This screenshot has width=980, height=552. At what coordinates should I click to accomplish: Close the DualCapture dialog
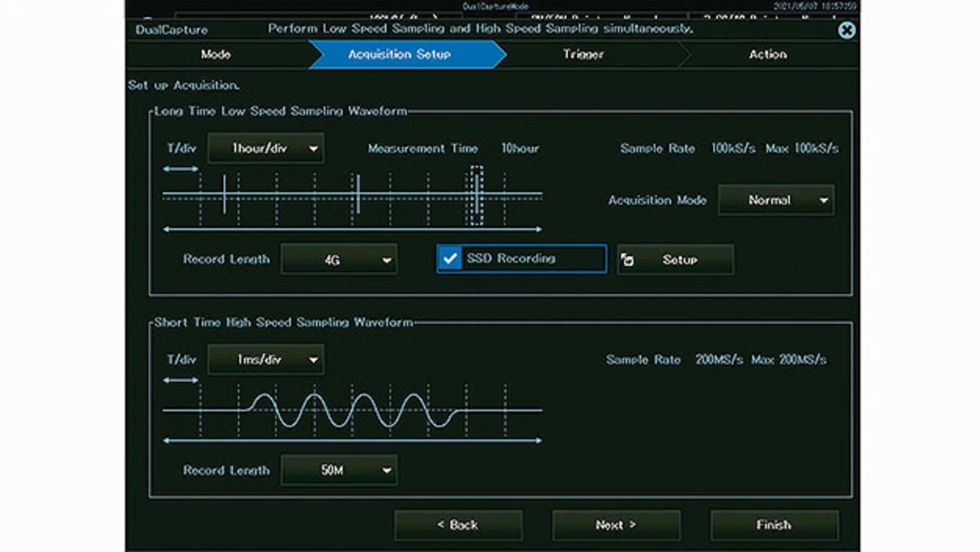(846, 31)
